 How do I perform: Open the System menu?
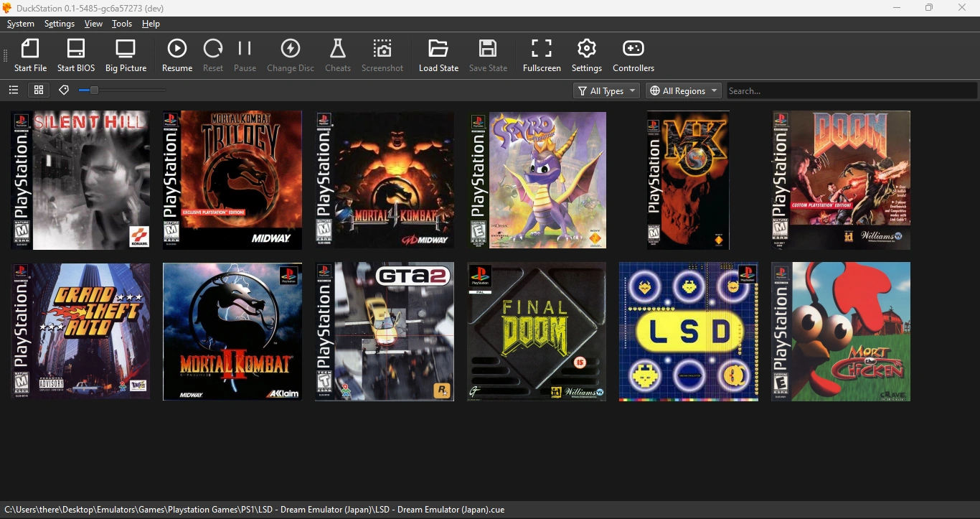pos(20,24)
